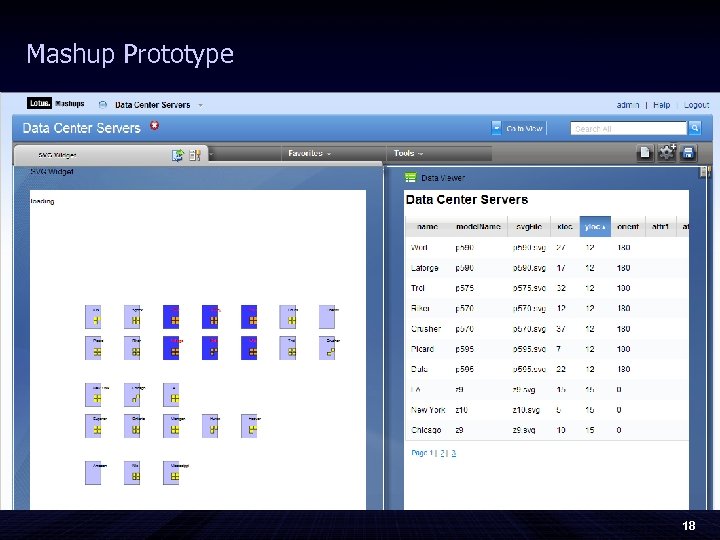Go to page 3 of the table
The width and height of the screenshot is (720, 540).
pyautogui.click(x=454, y=453)
